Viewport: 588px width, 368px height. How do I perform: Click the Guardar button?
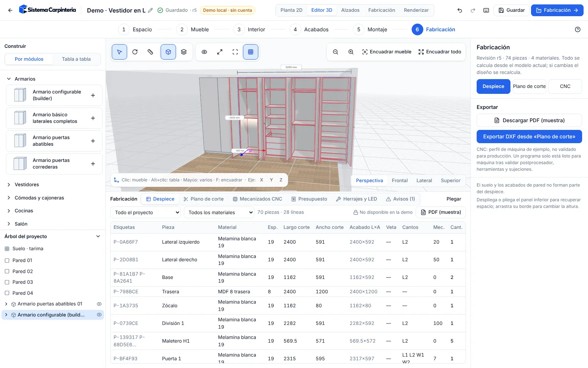pos(512,10)
